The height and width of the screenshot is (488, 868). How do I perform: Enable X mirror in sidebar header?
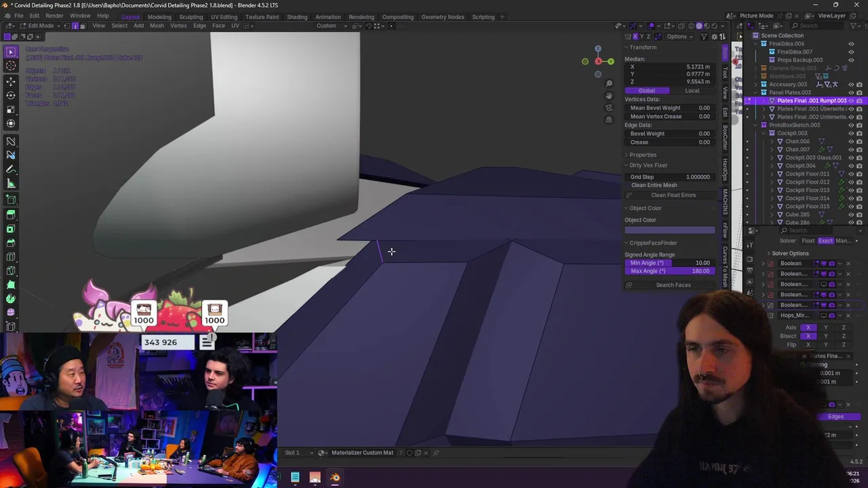pos(635,37)
